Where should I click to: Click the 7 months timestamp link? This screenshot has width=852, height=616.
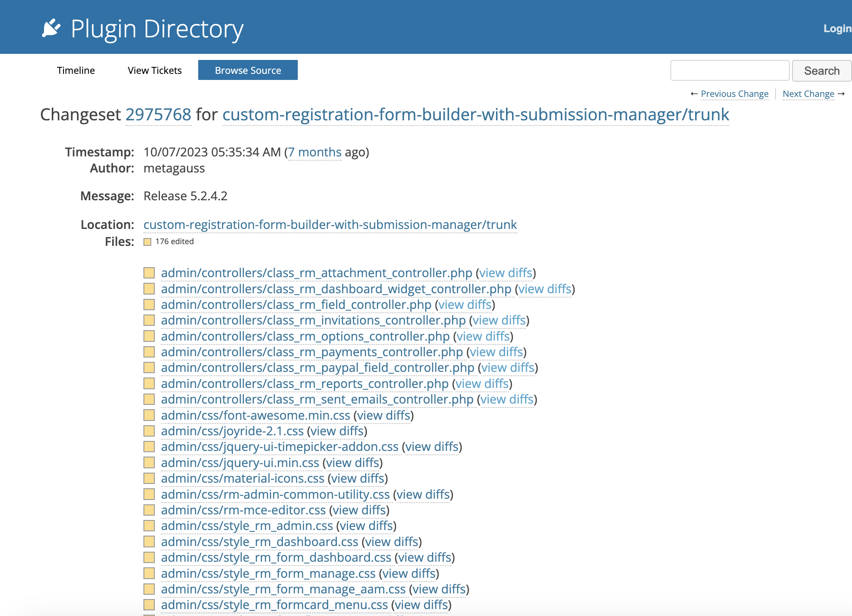pyautogui.click(x=315, y=152)
